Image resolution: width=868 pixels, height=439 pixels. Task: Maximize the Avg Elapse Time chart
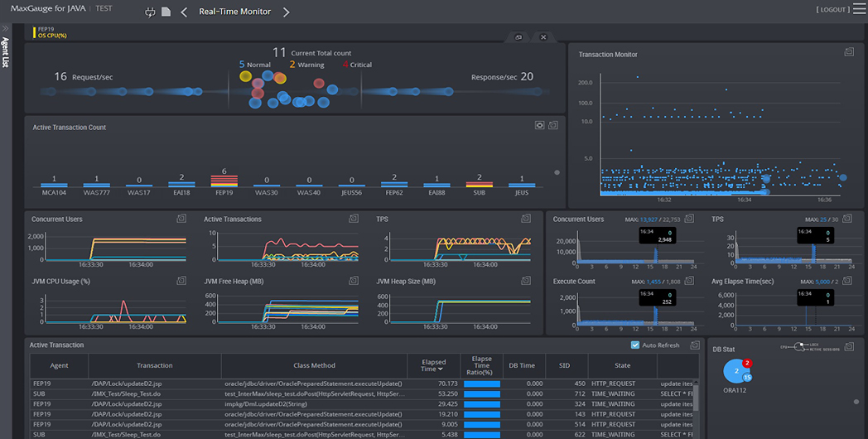847,281
